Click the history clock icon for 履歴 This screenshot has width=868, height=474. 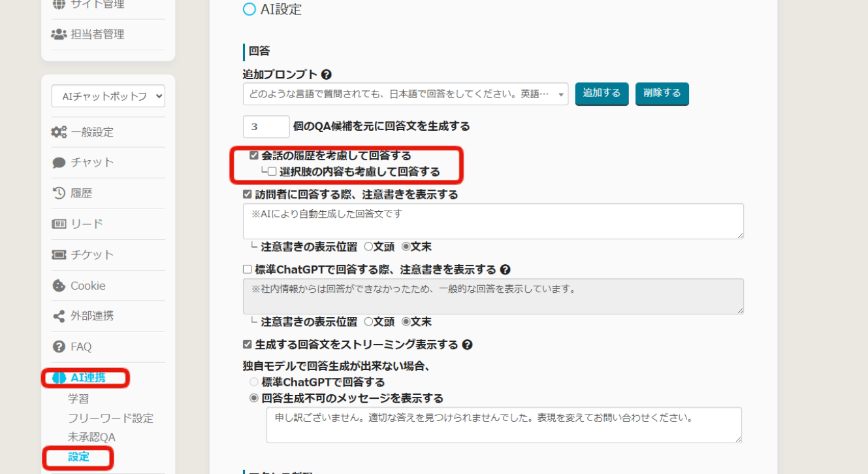click(x=59, y=193)
